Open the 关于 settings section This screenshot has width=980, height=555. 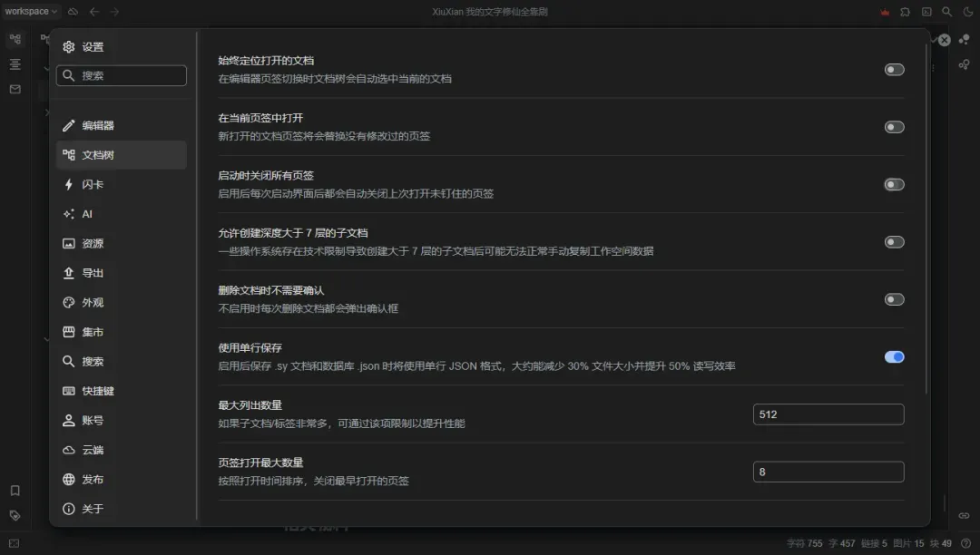122,509
